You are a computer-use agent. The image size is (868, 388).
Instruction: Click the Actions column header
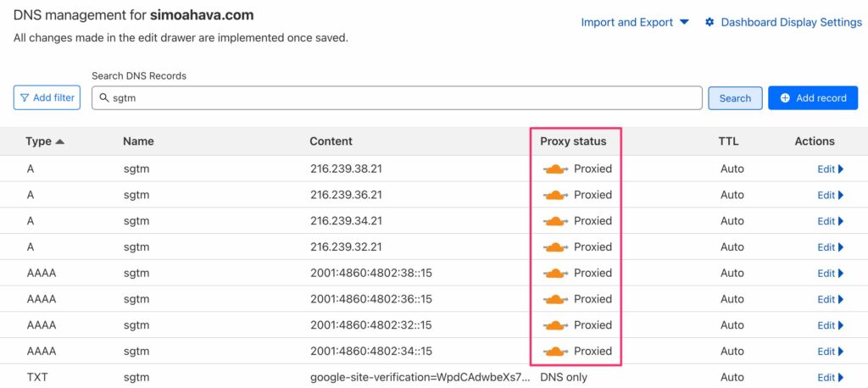tap(815, 141)
